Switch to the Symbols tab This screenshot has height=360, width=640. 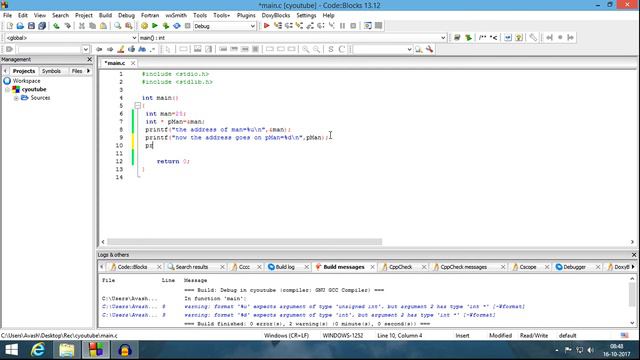click(x=51, y=71)
